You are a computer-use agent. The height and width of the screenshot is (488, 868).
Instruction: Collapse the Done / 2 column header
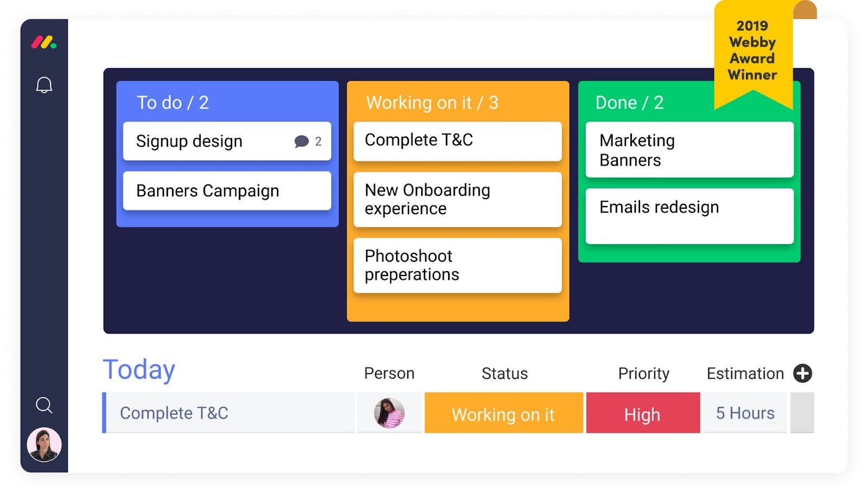(x=629, y=102)
